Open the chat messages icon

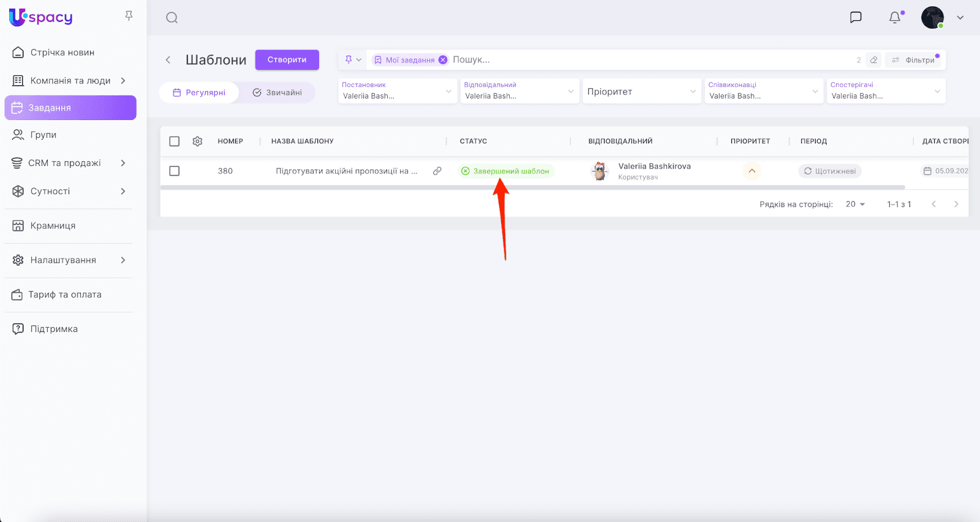click(x=856, y=17)
